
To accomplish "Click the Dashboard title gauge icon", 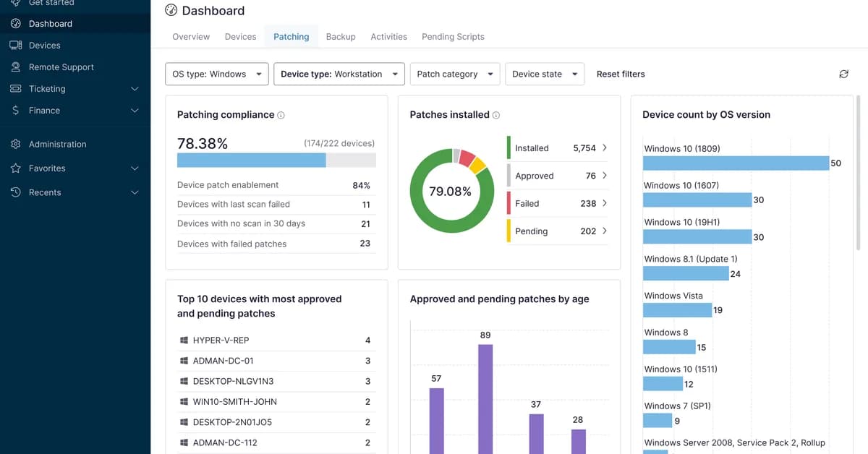I will (171, 10).
